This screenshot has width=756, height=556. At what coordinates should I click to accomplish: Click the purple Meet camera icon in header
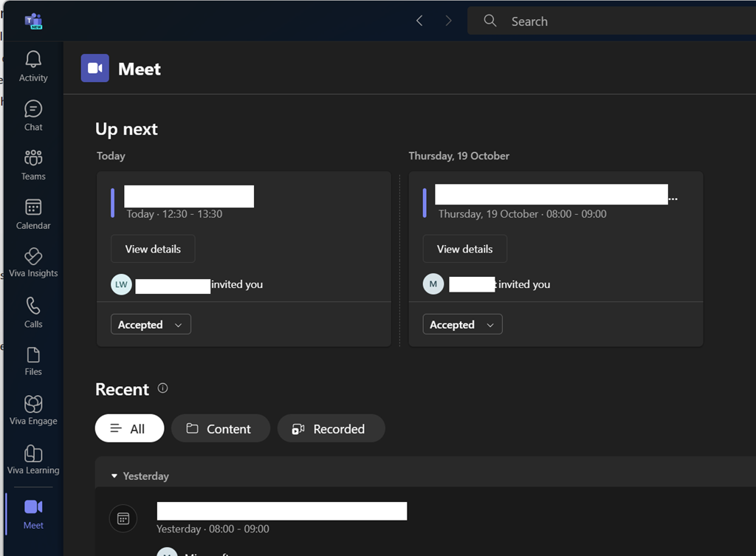pyautogui.click(x=95, y=68)
